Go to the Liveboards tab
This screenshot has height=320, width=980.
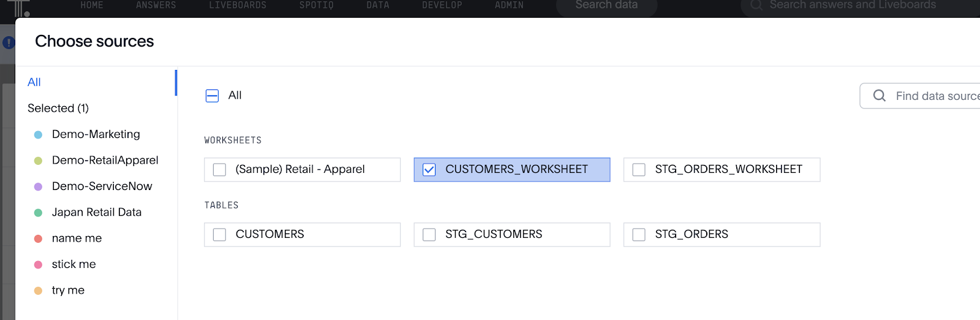pos(238,5)
